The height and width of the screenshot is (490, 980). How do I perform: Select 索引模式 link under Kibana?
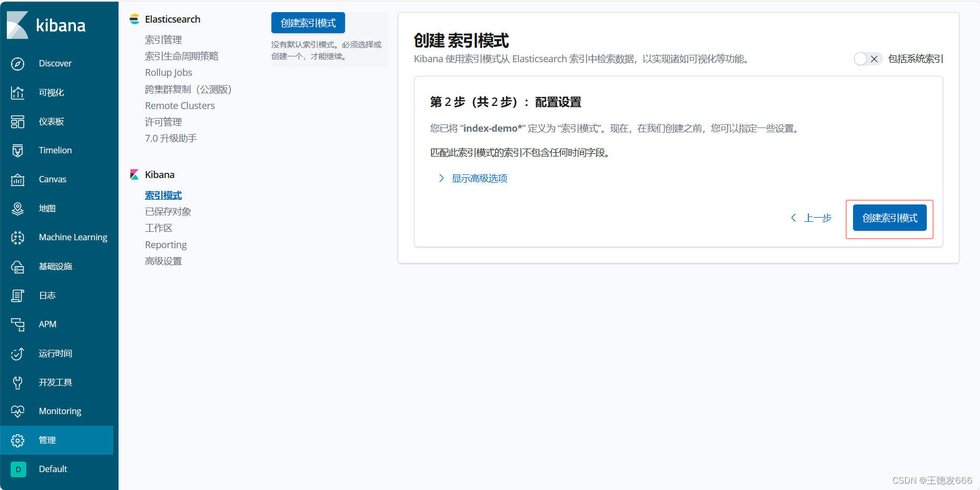click(x=163, y=195)
